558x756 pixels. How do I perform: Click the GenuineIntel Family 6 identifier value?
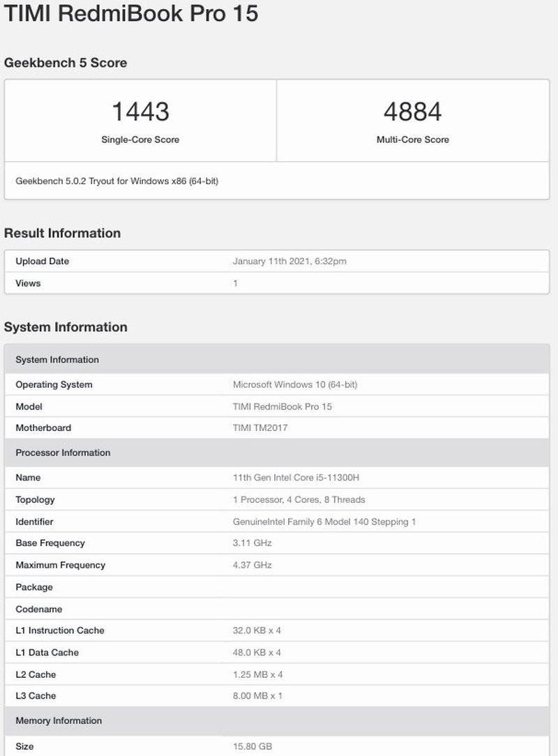324,522
